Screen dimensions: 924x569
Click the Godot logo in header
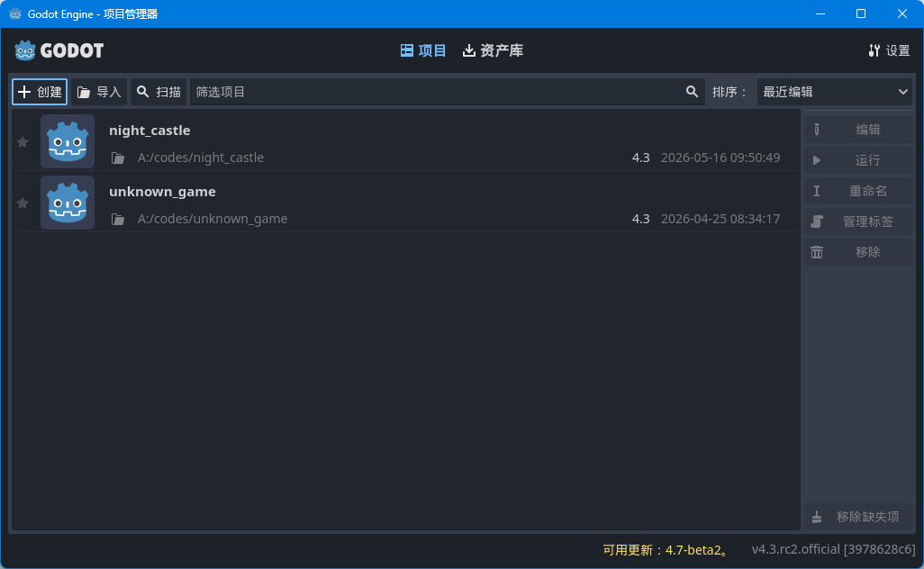pos(59,50)
